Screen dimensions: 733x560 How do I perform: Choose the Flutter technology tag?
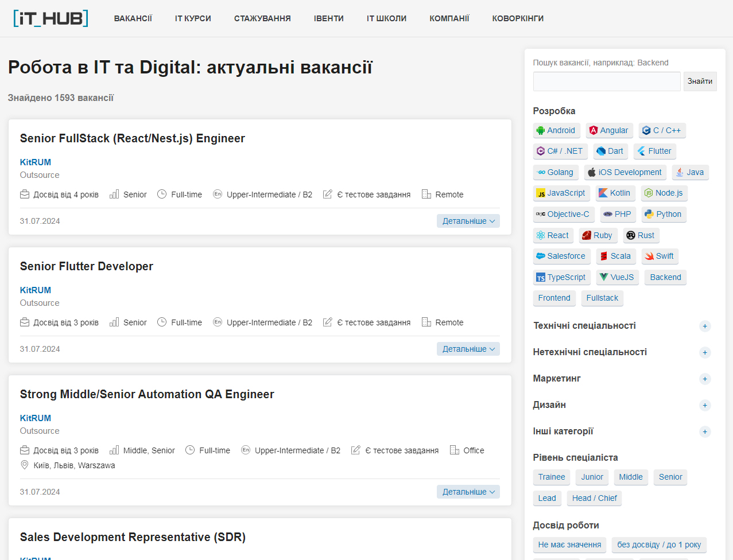click(654, 151)
